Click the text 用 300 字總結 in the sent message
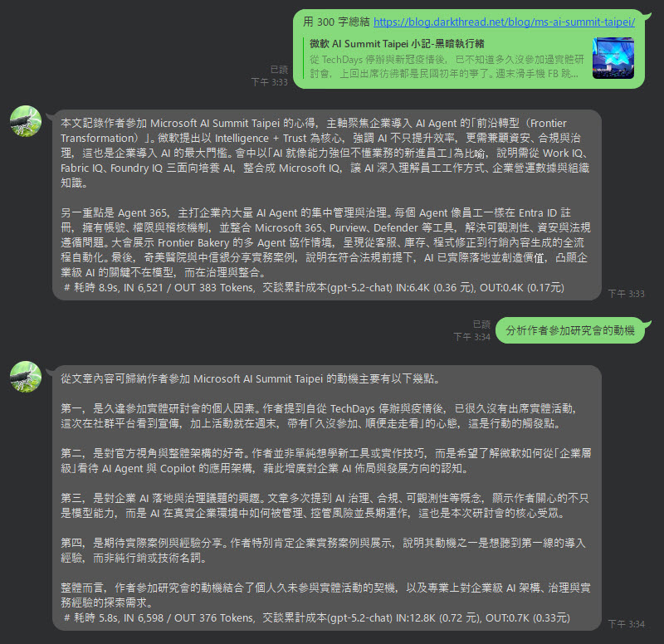Screen dimensions: 664x644 337,22
